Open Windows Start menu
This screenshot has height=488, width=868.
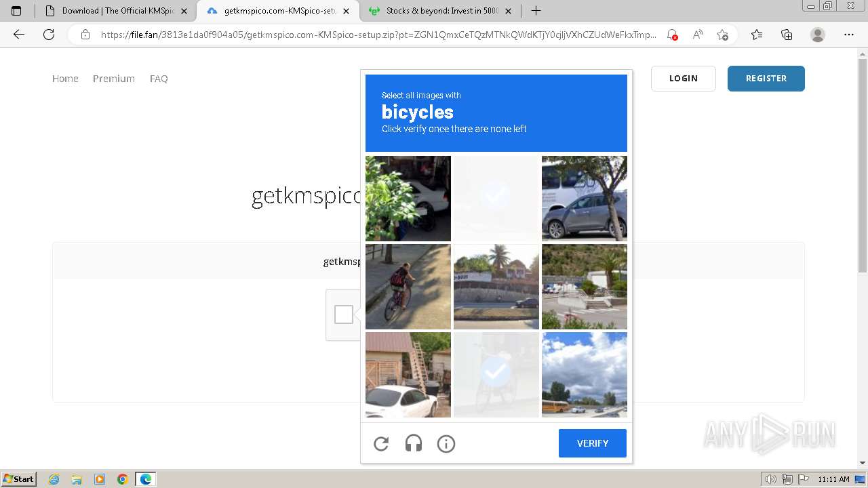pyautogui.click(x=19, y=479)
